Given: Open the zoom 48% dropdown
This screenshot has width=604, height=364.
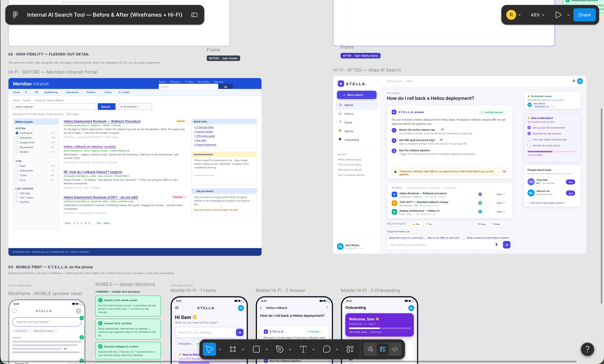Looking at the screenshot, I should (537, 15).
